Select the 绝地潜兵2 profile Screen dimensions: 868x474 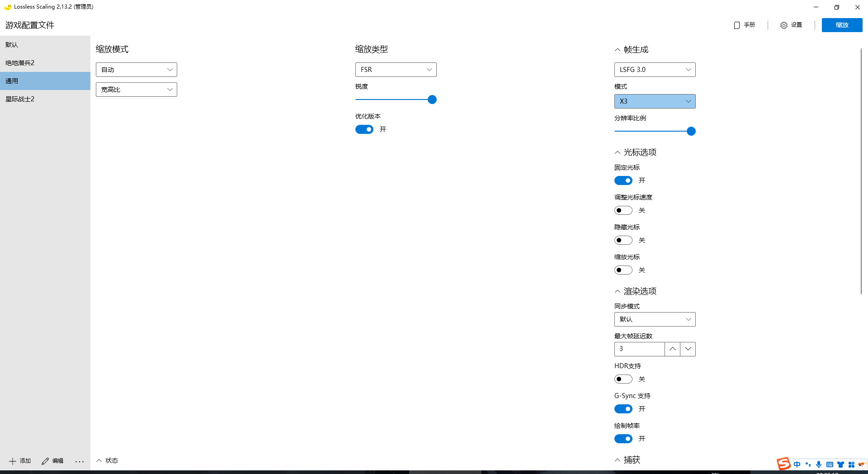coord(45,63)
